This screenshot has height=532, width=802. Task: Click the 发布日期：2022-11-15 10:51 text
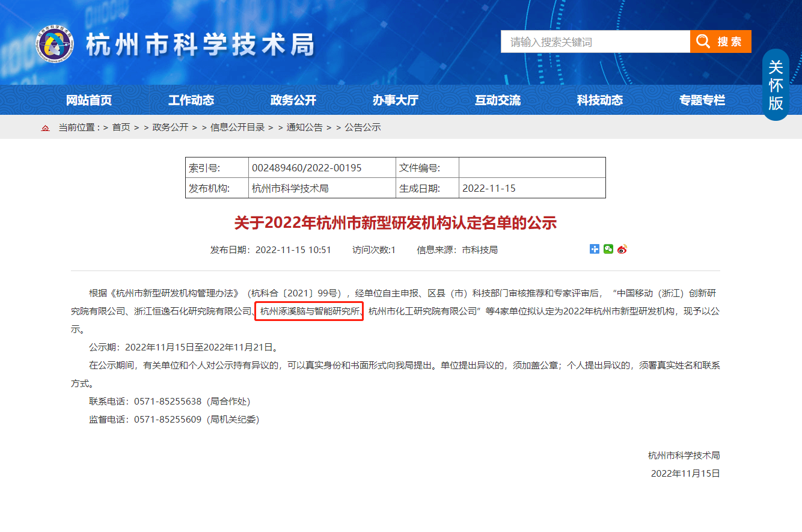(x=271, y=249)
